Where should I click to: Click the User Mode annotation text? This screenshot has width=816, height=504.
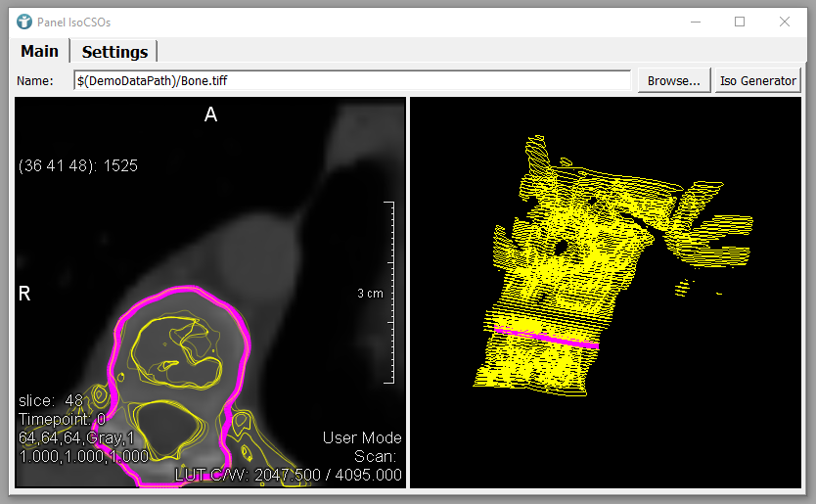[362, 437]
